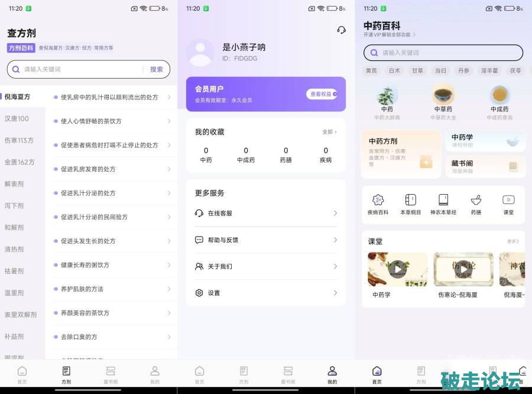Open the 设置 settings row
Screen dimensions: 532x394
(x=265, y=293)
